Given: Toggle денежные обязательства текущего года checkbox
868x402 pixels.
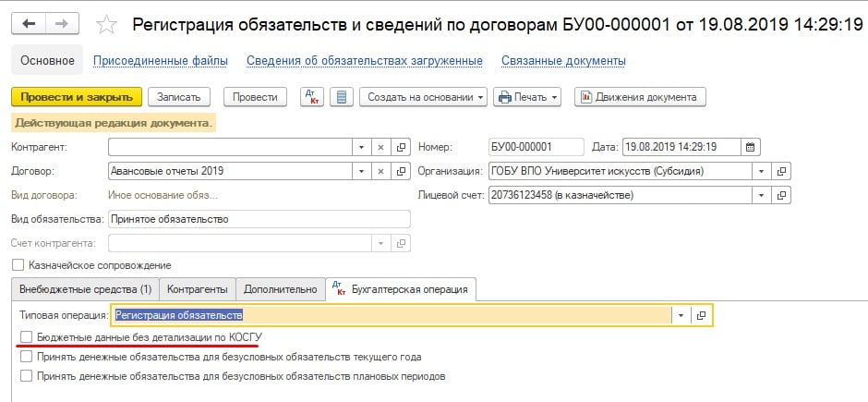Looking at the screenshot, I should [x=26, y=357].
